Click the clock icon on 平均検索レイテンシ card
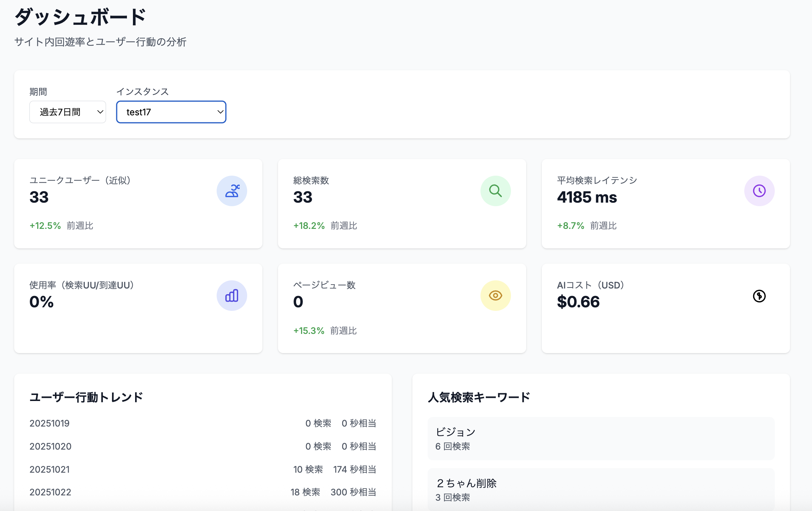 tap(759, 191)
